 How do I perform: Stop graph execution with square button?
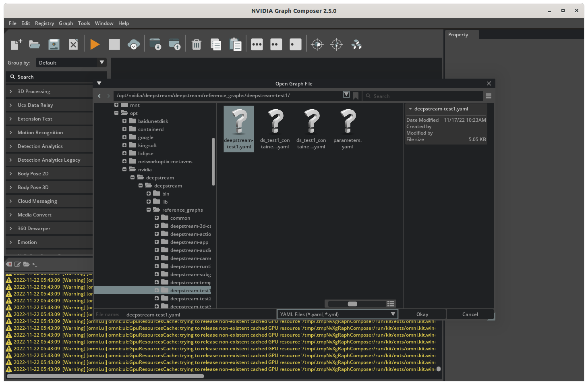[114, 44]
